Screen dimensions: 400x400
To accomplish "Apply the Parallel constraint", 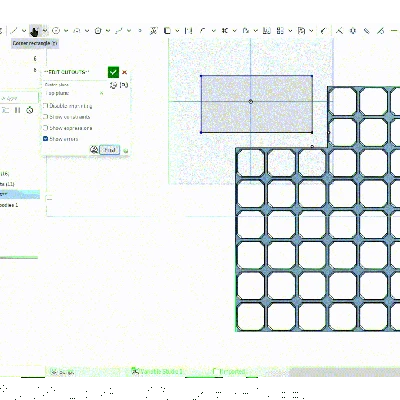I will click(367, 31).
